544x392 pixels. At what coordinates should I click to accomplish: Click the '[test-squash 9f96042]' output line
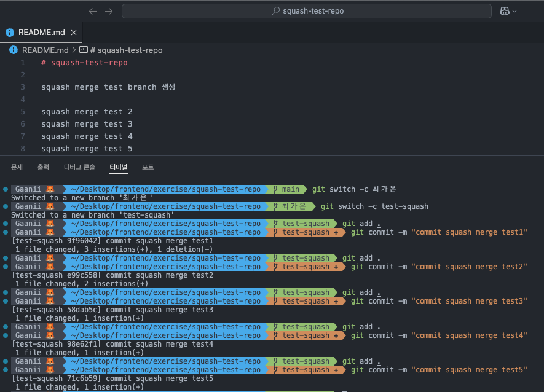(x=112, y=241)
